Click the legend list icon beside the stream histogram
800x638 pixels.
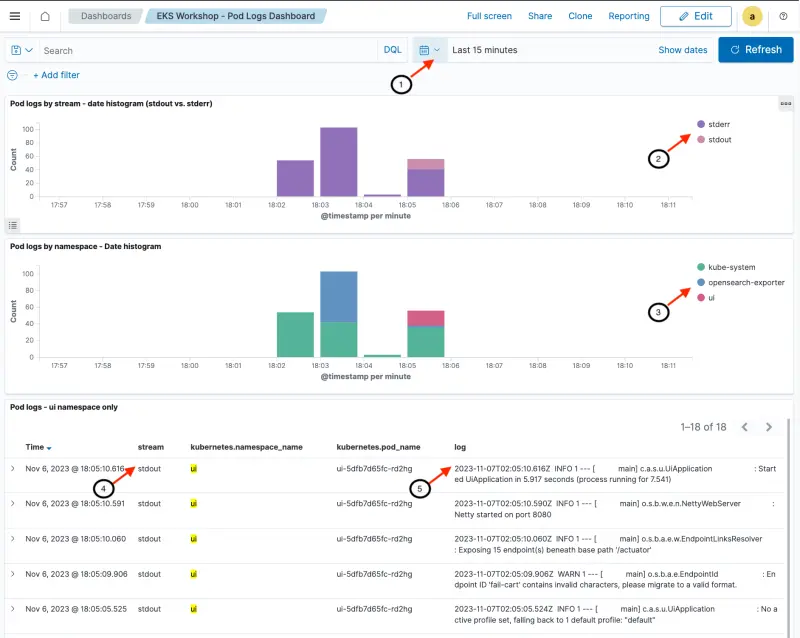[12, 225]
